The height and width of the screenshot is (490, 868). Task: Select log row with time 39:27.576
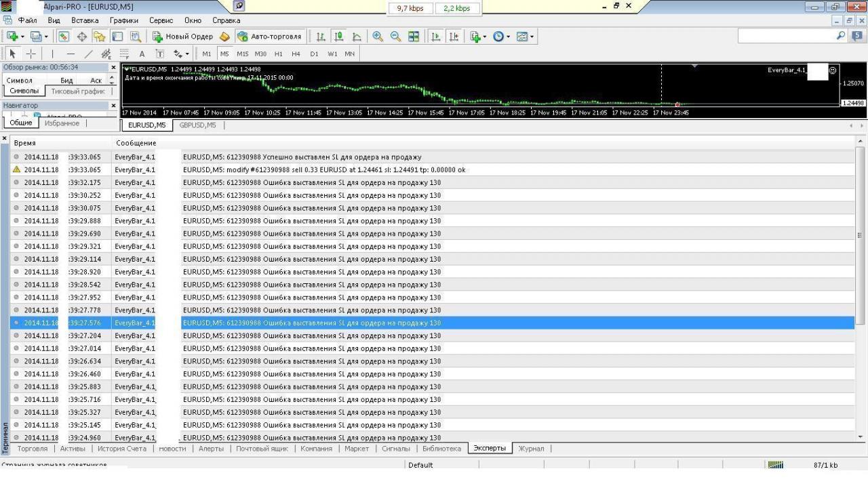433,323
